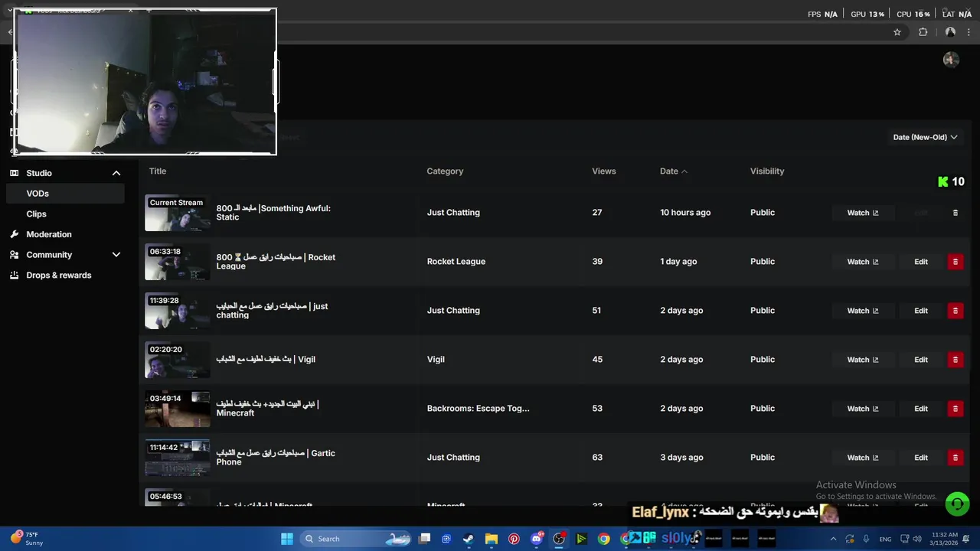Viewport: 980px width, 551px height.
Task: Bookmark this page with the star icon
Action: point(897,32)
